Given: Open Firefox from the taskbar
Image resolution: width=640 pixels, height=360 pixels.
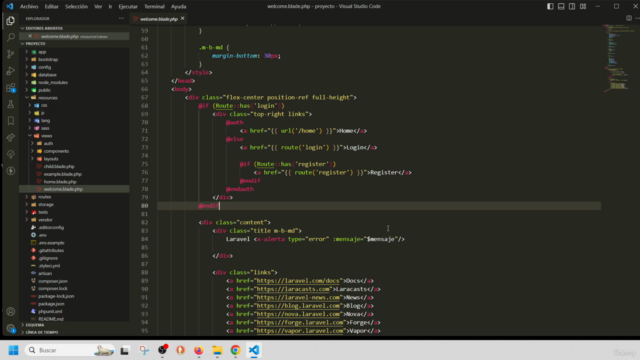Looking at the screenshot, I should click(x=199, y=350).
